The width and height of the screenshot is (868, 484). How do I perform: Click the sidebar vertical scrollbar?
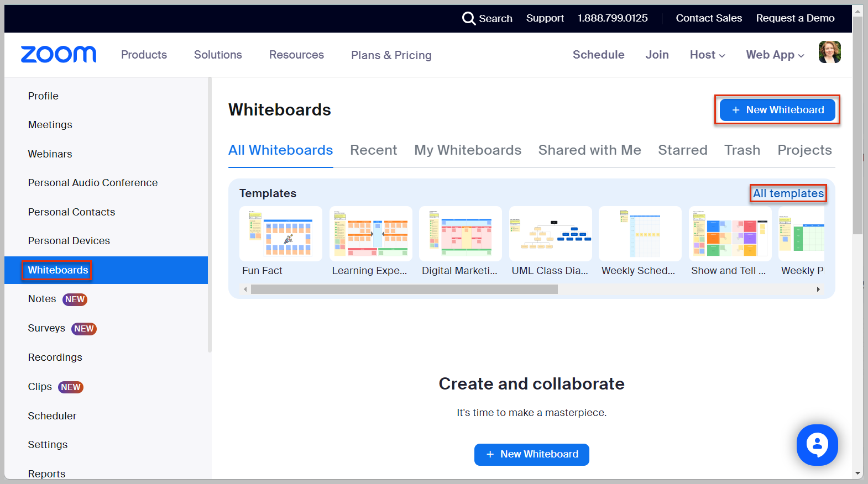(x=210, y=214)
